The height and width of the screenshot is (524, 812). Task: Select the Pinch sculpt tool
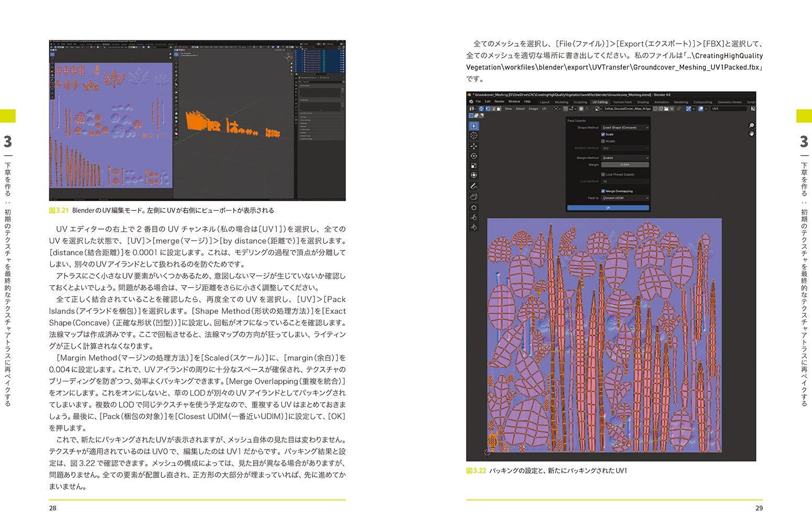click(474, 227)
